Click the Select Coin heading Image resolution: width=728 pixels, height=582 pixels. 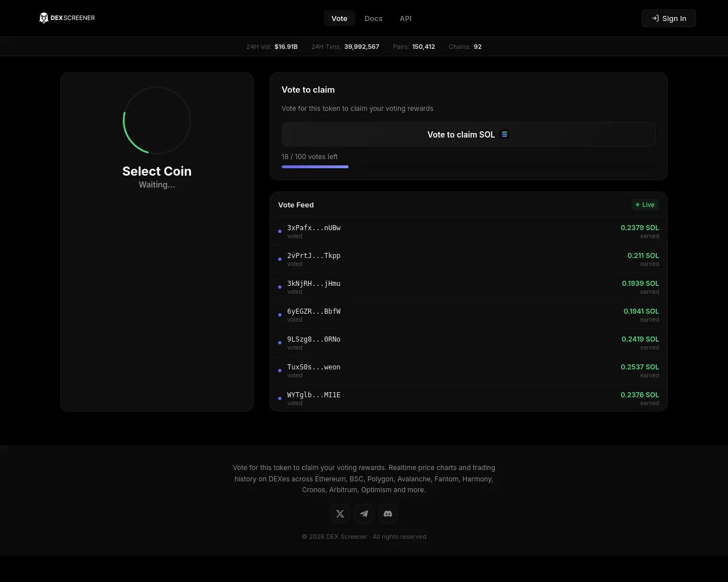click(x=157, y=171)
